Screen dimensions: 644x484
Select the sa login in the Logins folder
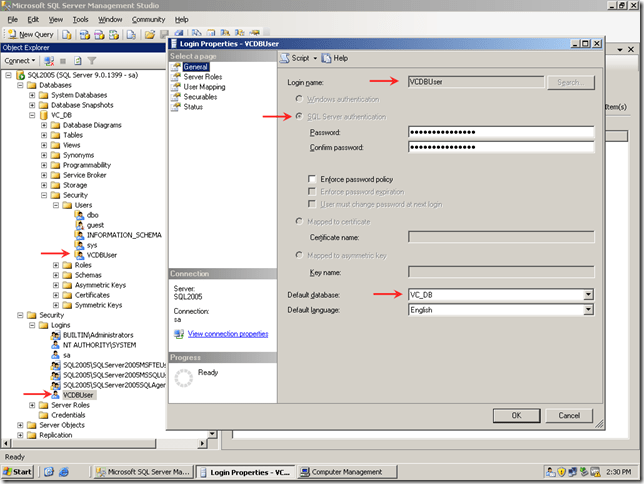(67, 354)
